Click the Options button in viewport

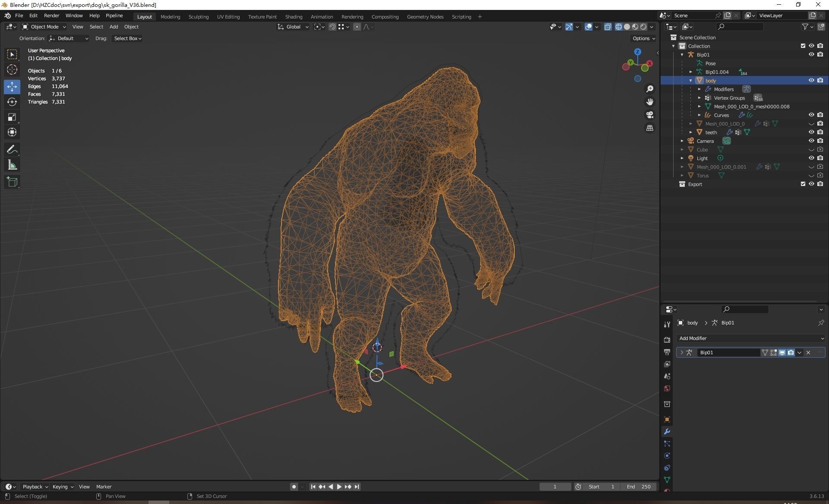[x=643, y=38]
